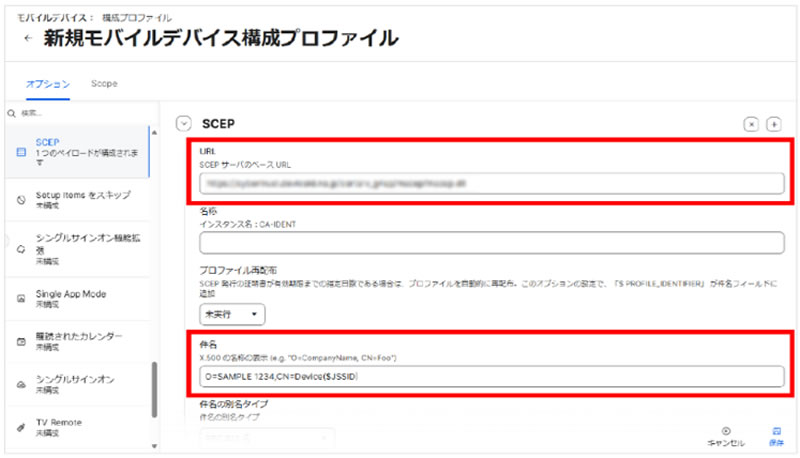Click the back arrow beside the profile title
This screenshot has width=800, height=458.
27,39
